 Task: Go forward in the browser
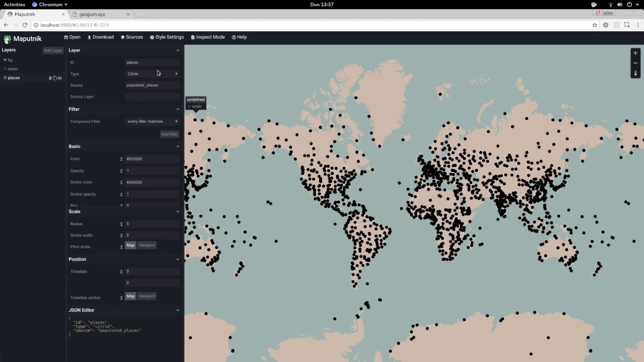coord(15,25)
